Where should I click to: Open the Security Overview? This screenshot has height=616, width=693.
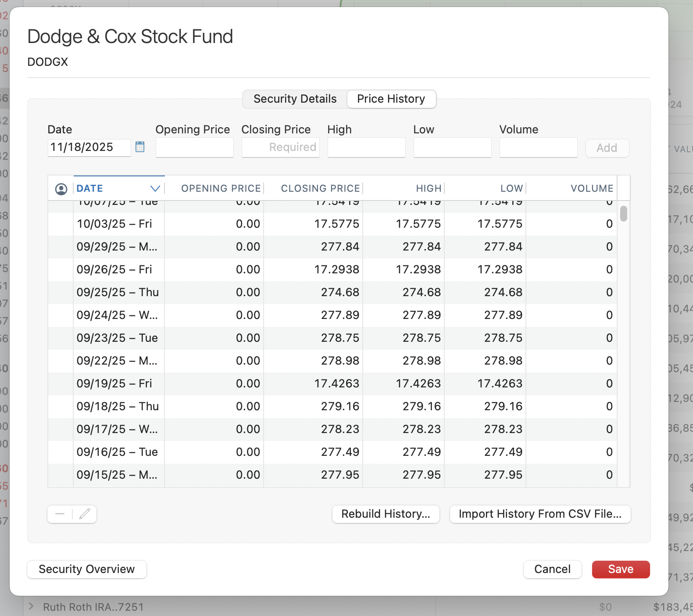[87, 569]
